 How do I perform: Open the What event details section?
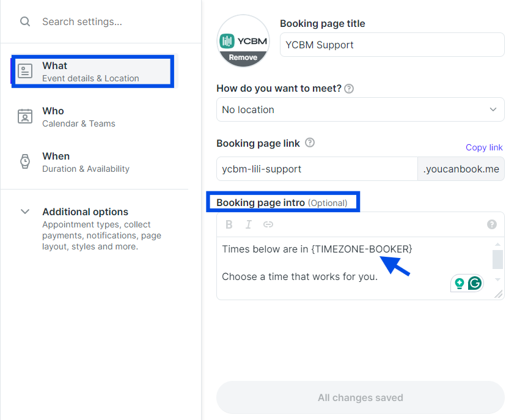[x=93, y=72]
